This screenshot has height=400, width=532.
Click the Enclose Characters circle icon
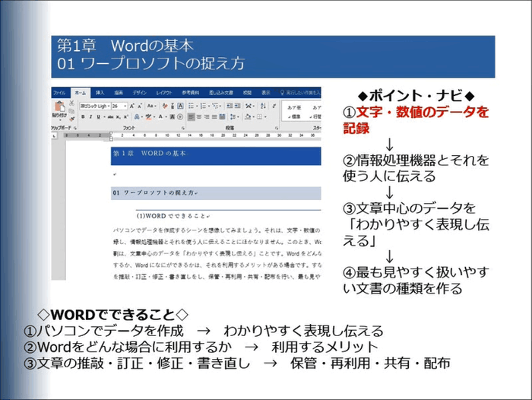tap(180, 117)
